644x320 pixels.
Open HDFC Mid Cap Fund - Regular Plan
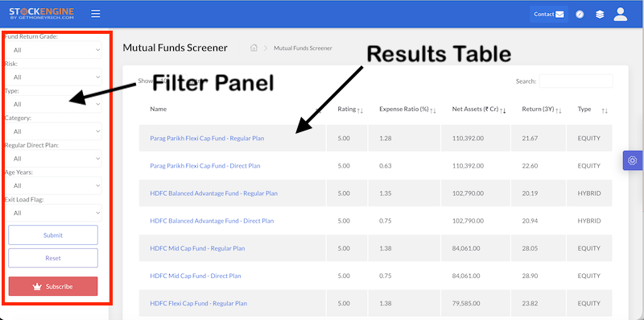(197, 248)
